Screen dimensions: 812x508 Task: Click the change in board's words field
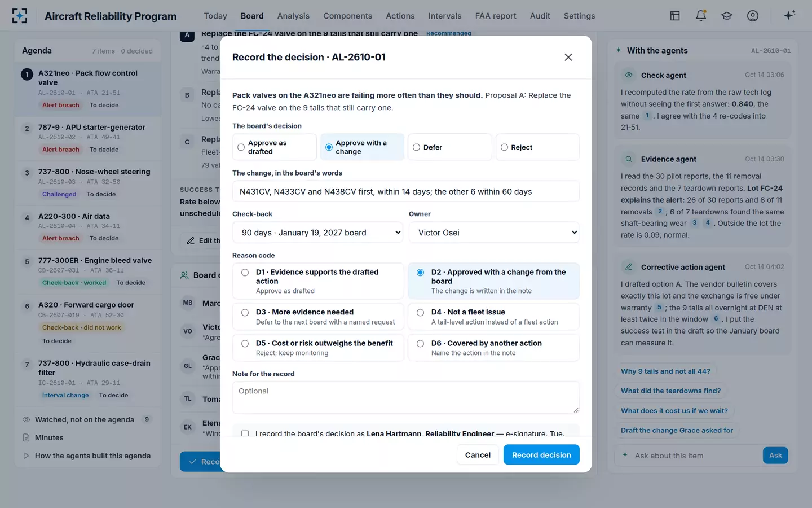coord(406,191)
